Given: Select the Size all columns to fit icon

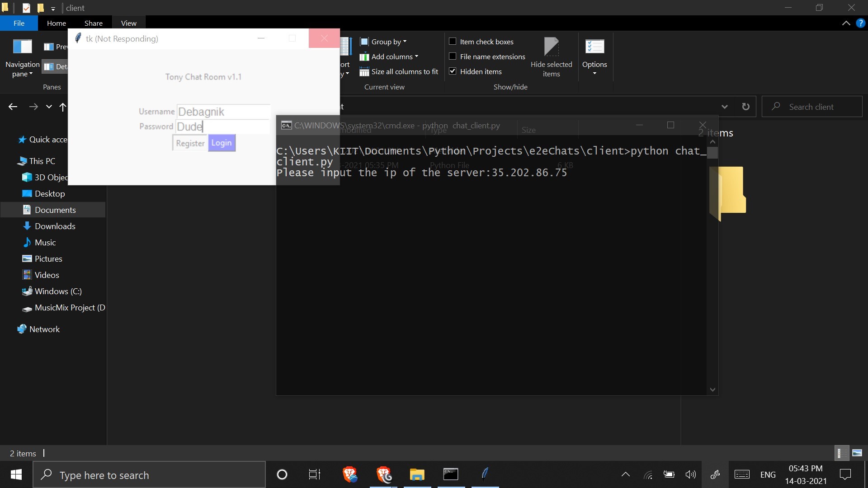Looking at the screenshot, I should click(364, 71).
